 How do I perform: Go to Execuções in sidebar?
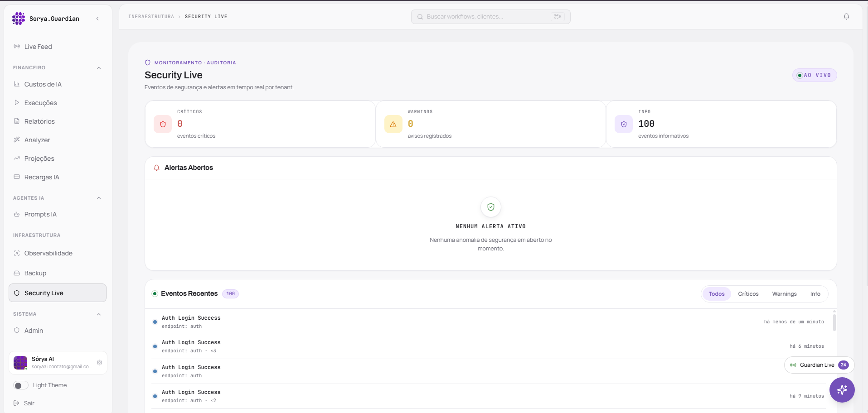click(58, 103)
